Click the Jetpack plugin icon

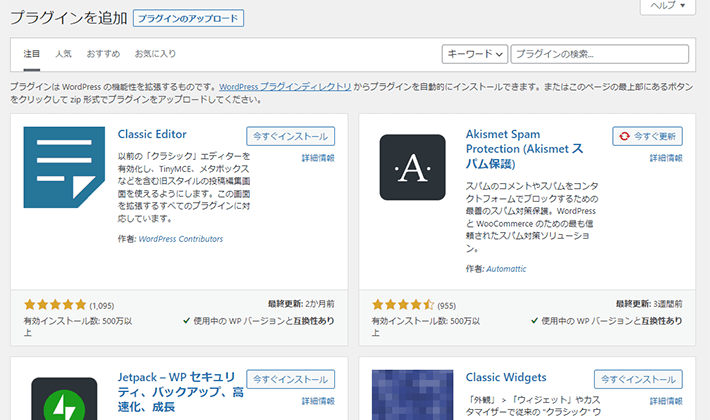64,399
